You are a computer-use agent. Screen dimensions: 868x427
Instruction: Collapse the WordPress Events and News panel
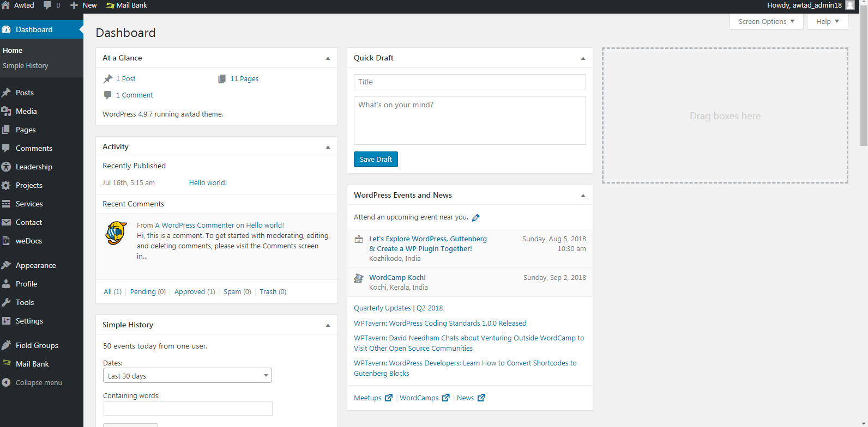(x=583, y=196)
